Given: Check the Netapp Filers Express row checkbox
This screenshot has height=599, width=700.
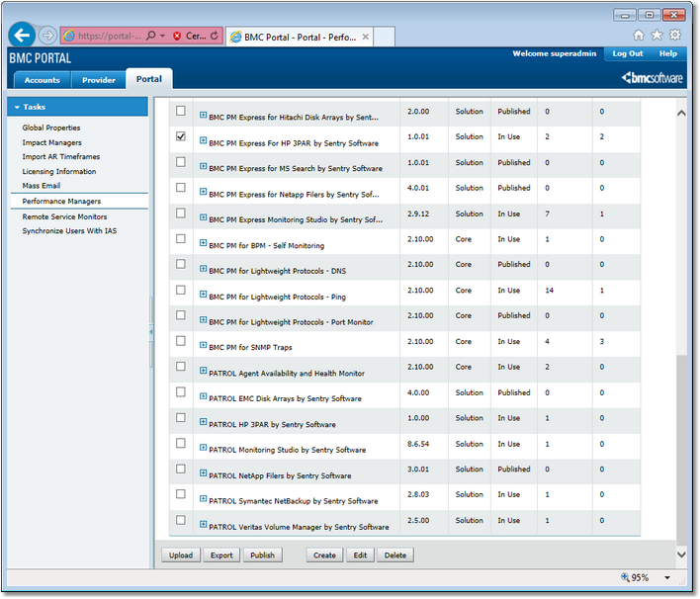Looking at the screenshot, I should [181, 188].
